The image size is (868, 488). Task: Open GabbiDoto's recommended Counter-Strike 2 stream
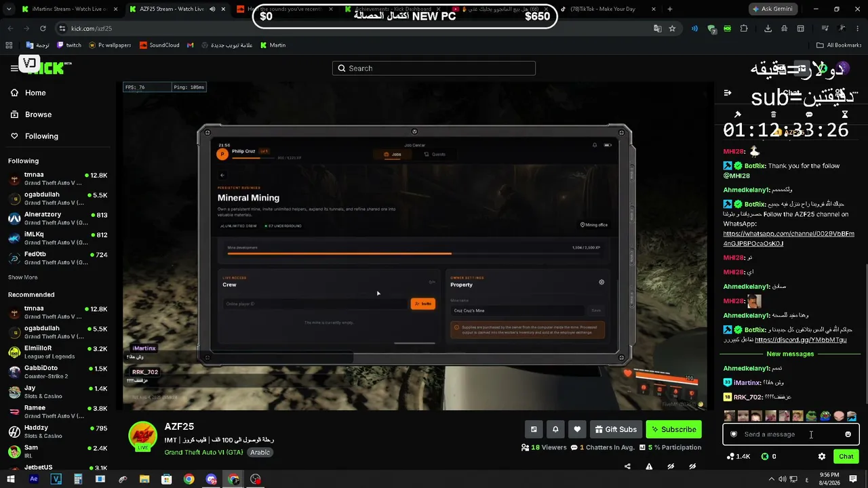point(58,372)
